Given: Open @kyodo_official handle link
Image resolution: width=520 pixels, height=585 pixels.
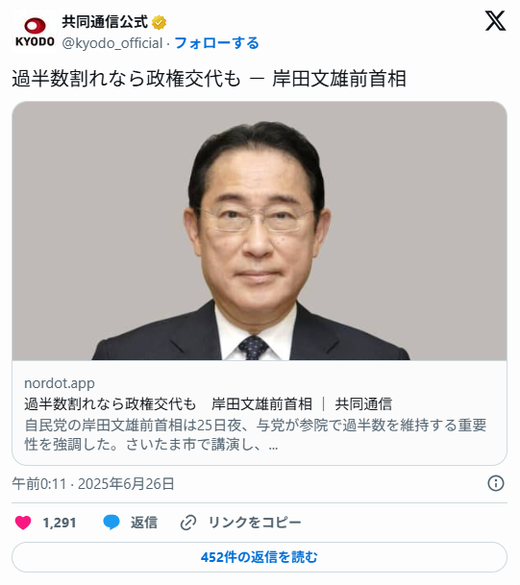Looking at the screenshot, I should (112, 43).
